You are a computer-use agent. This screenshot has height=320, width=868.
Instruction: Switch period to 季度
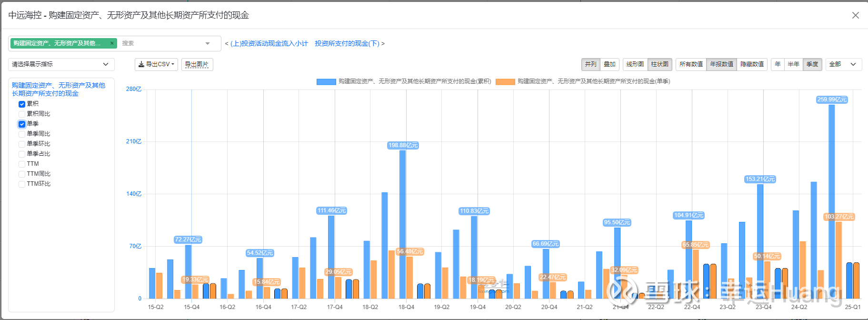point(812,64)
